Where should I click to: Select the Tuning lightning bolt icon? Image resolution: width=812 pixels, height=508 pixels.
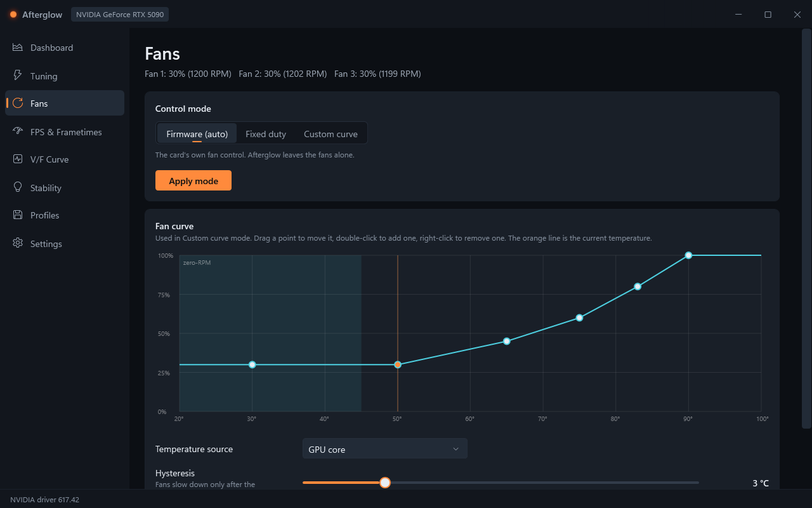click(18, 76)
